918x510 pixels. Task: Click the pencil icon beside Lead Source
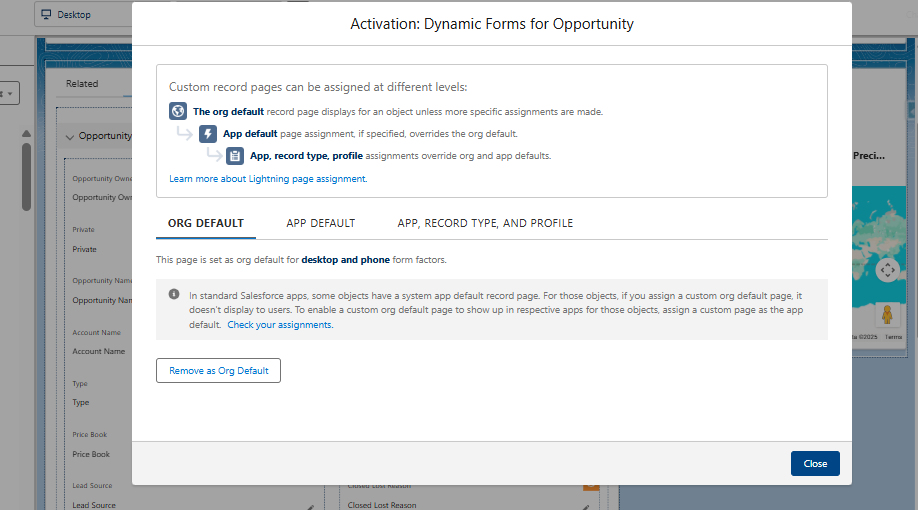310,505
